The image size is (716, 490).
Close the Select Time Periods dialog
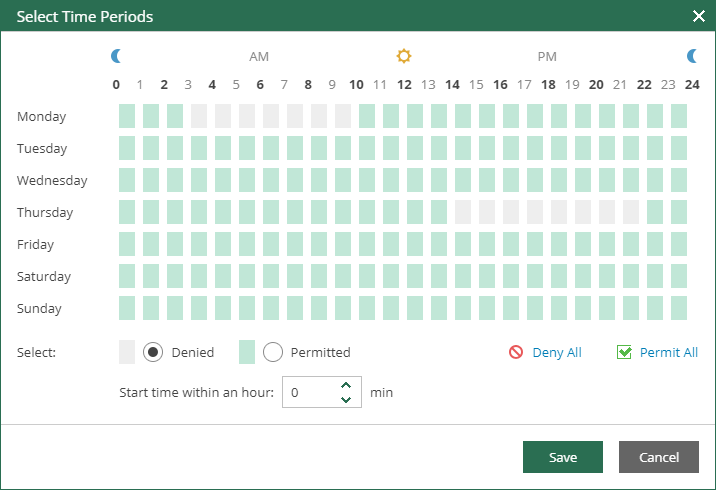(699, 16)
